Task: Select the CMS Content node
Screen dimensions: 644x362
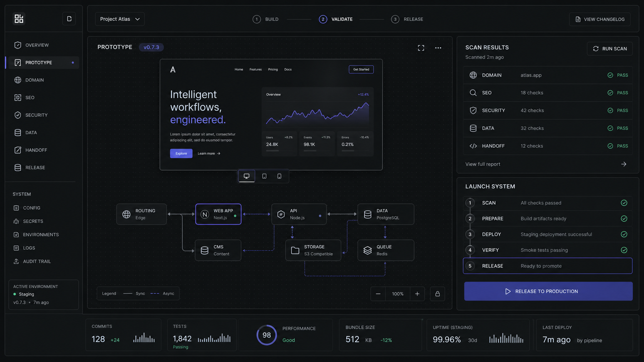Action: (x=218, y=250)
